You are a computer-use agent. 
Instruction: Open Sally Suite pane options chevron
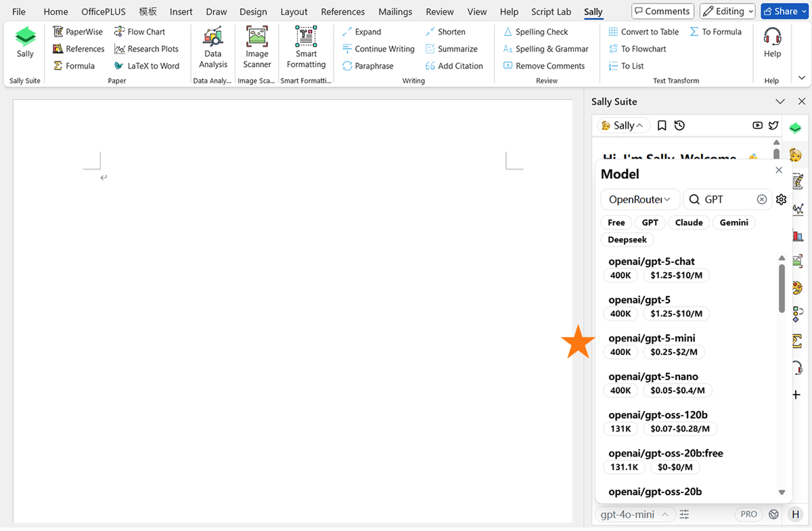(x=780, y=102)
